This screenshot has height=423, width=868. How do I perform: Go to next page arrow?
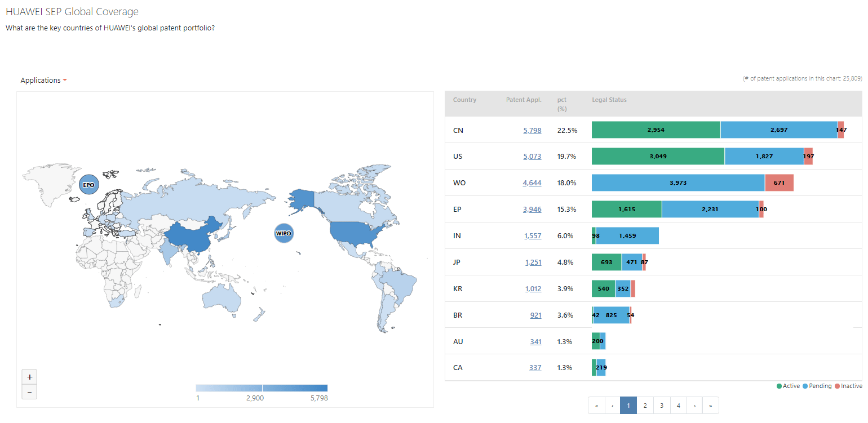694,406
